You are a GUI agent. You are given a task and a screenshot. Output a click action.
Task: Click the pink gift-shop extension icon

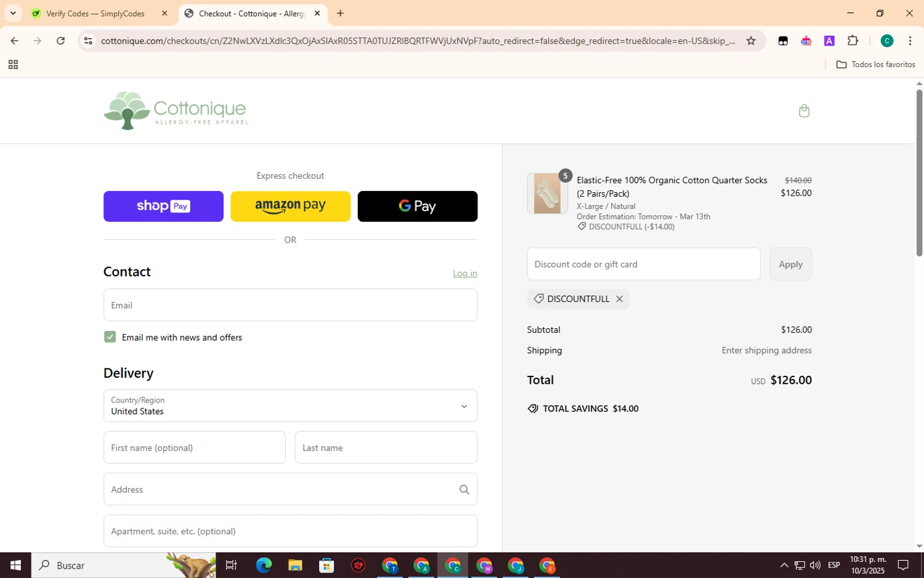point(806,41)
